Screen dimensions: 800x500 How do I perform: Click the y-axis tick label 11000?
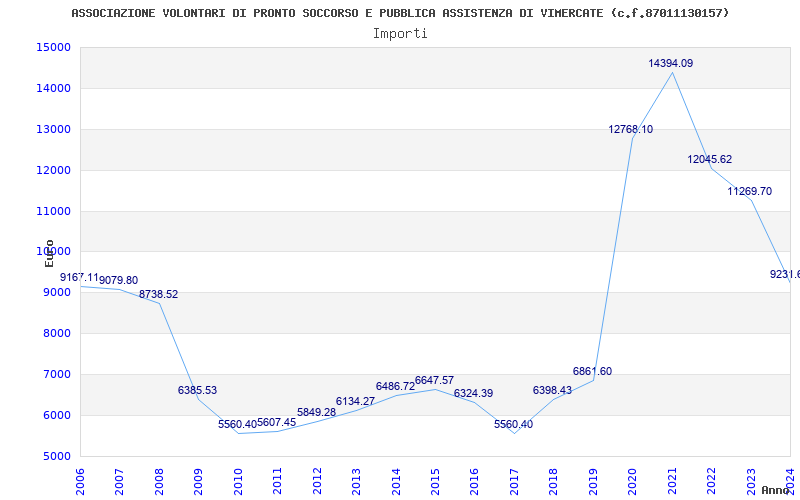pos(53,211)
